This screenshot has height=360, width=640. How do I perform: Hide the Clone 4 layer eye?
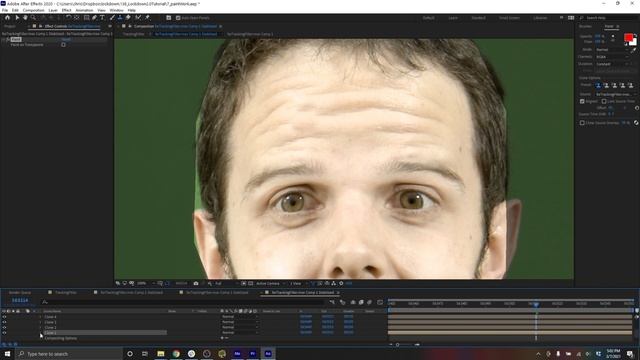pyautogui.click(x=4, y=317)
